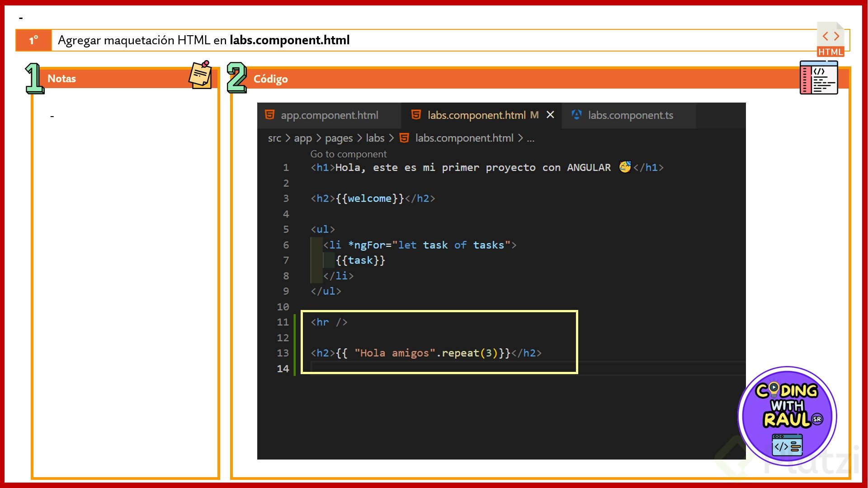Expand the breadcrumb ellipsis after labs.component.html

click(531, 138)
